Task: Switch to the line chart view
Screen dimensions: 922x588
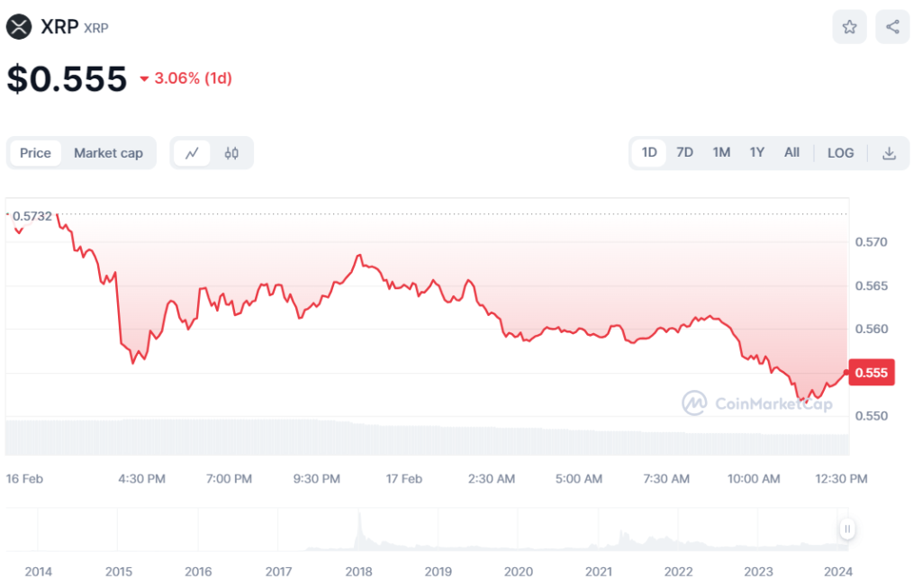Action: click(x=192, y=153)
